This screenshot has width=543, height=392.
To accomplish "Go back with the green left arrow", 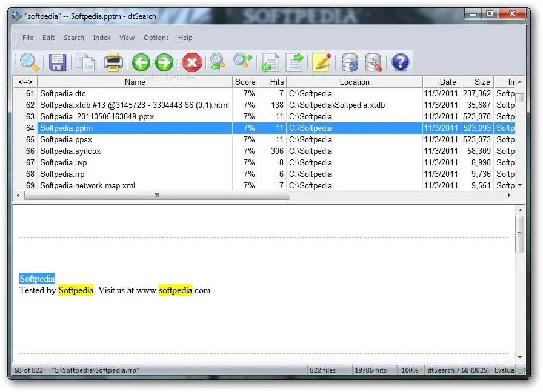I will (x=141, y=62).
